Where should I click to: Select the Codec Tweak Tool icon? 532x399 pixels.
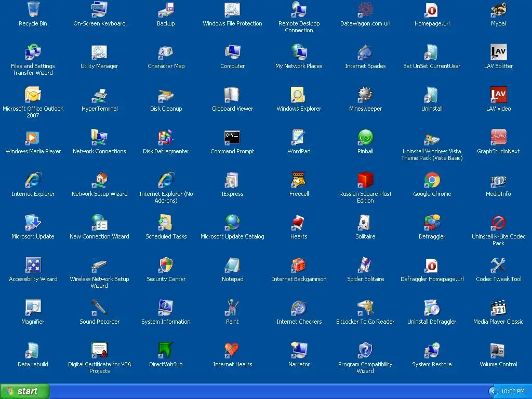coord(498,265)
